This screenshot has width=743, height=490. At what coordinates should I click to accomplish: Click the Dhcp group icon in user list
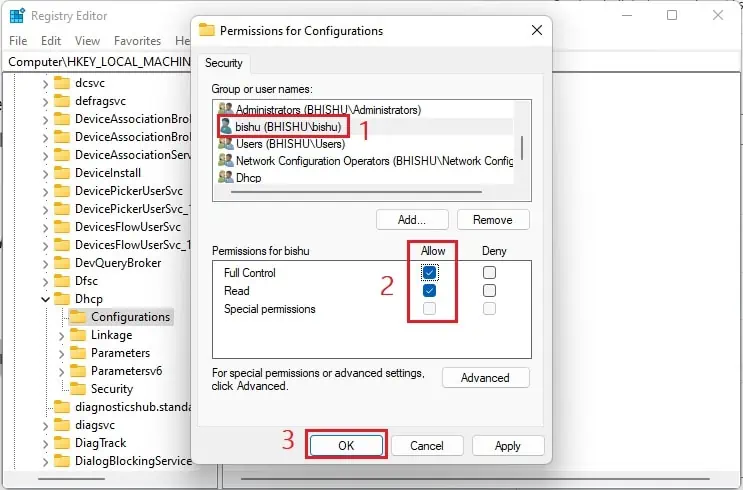pyautogui.click(x=226, y=177)
